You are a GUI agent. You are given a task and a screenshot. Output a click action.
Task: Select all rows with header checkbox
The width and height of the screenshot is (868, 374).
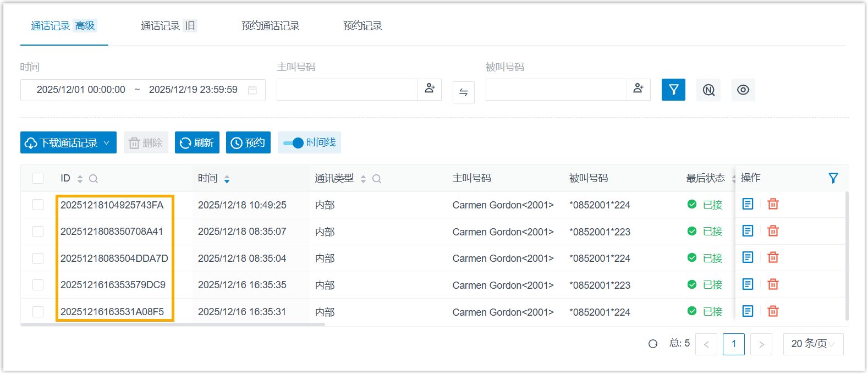38,178
